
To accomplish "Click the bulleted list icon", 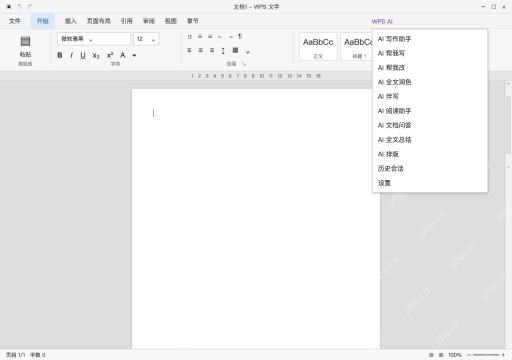I will (189, 37).
